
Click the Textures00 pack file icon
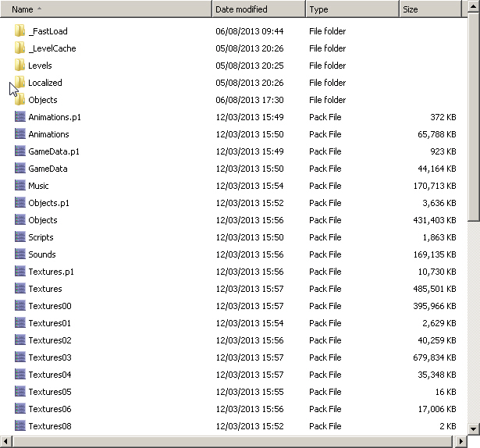point(20,305)
